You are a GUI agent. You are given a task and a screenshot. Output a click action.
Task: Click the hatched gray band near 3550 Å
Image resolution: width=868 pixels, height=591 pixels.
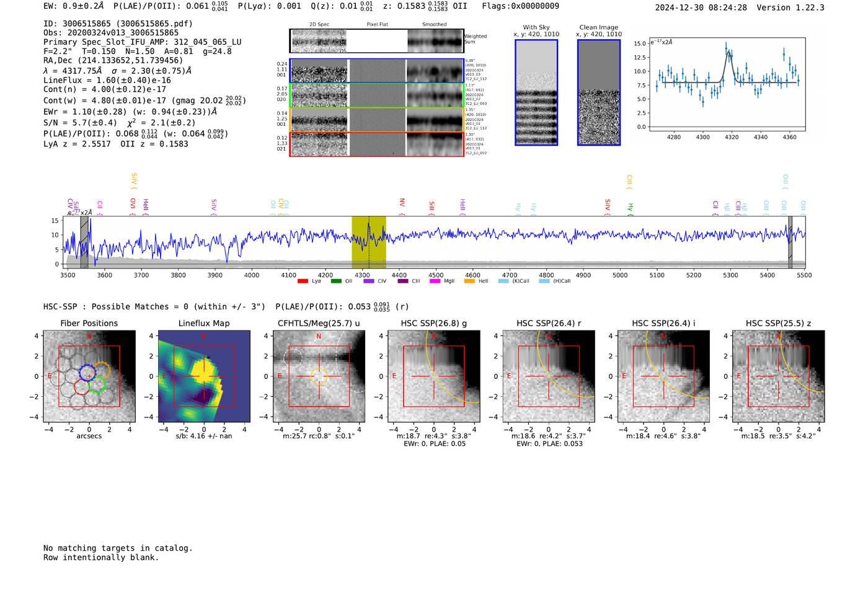click(x=84, y=242)
